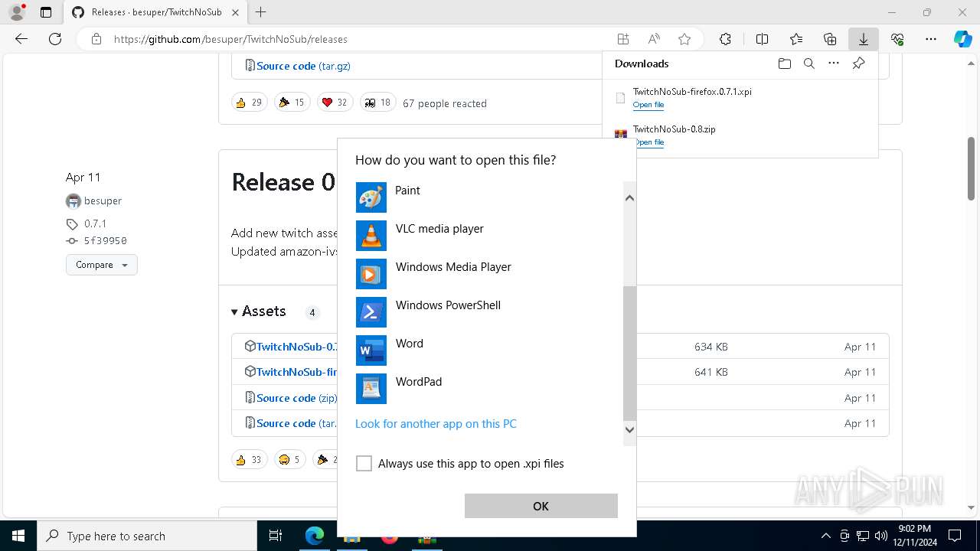Open the Edge profile icon
The width and height of the screenshot is (980, 551).
[x=17, y=12]
